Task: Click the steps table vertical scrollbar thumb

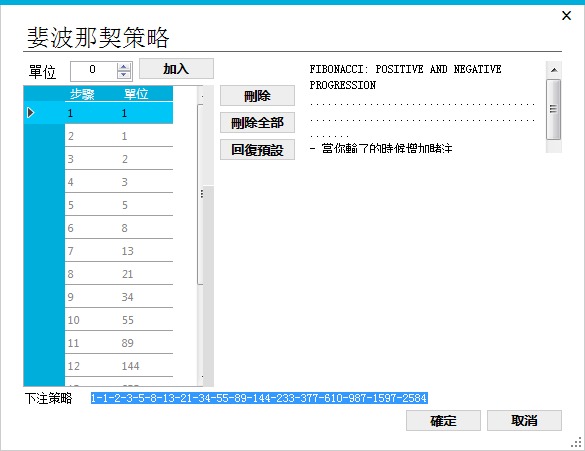Action: coord(200,194)
